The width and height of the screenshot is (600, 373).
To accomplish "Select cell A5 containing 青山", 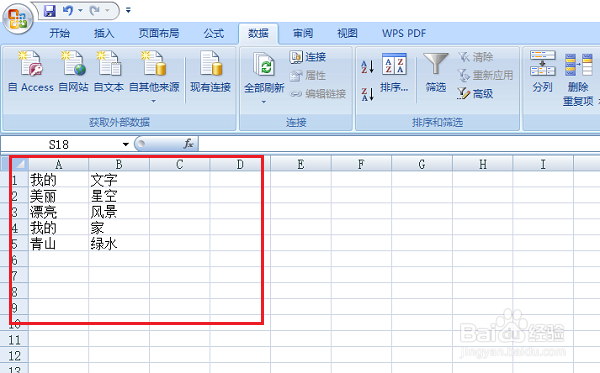I will coord(58,244).
